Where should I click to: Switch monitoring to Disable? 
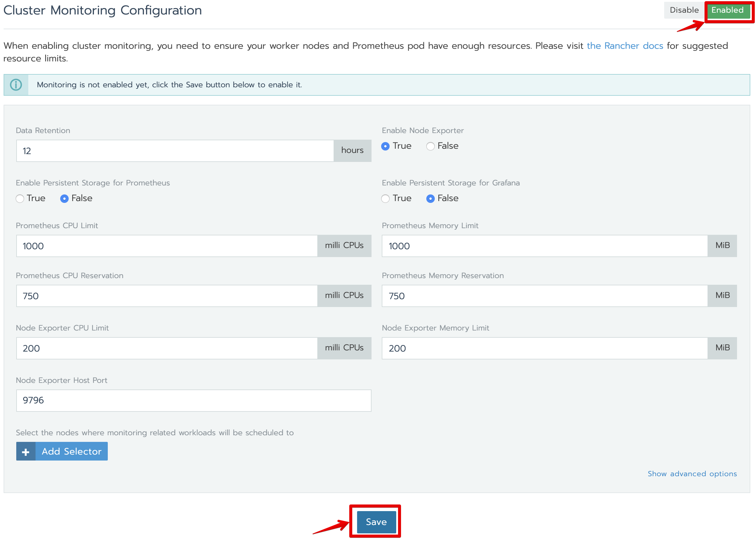click(684, 10)
